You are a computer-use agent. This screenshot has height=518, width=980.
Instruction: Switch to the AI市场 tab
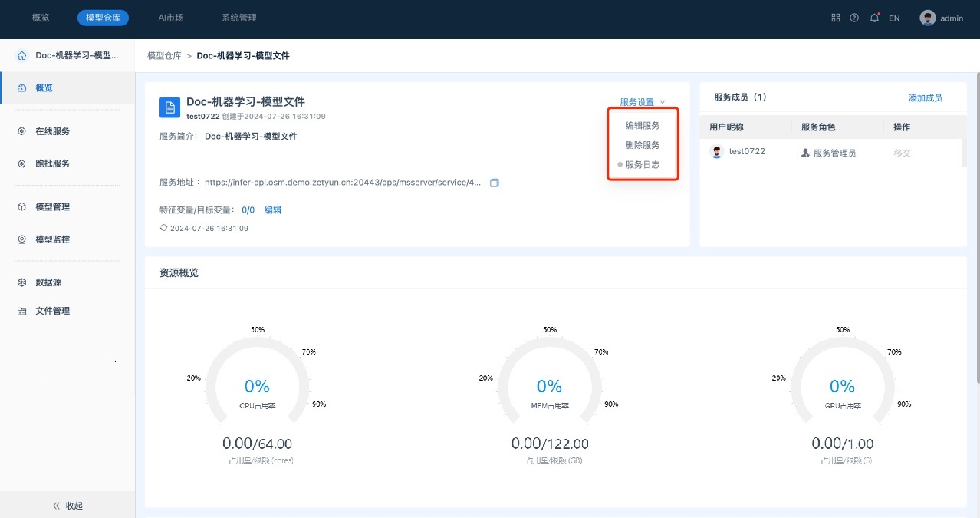coord(170,18)
